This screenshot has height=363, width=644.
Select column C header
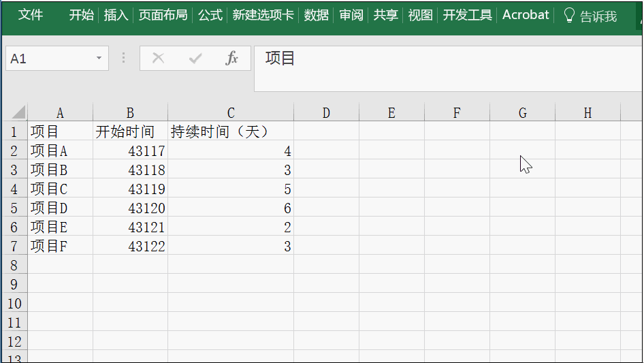coord(231,112)
